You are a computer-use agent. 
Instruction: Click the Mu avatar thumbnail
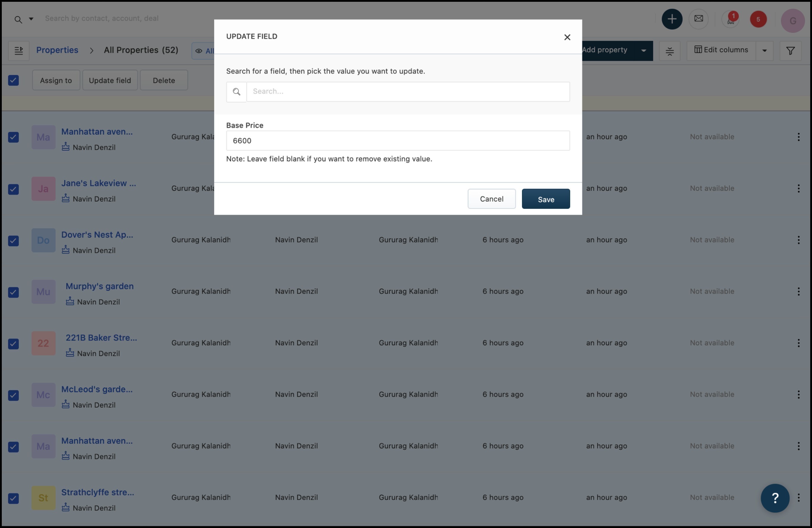tap(43, 292)
